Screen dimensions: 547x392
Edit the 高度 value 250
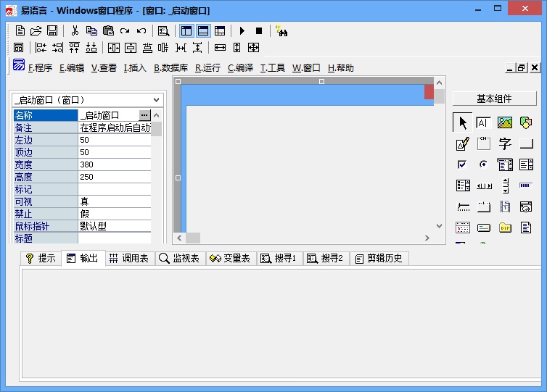115,177
